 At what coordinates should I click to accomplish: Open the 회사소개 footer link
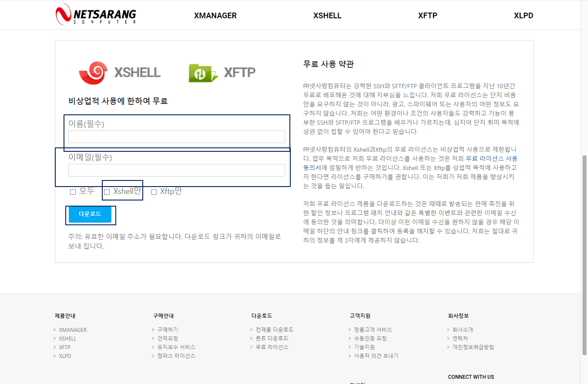[x=463, y=330]
